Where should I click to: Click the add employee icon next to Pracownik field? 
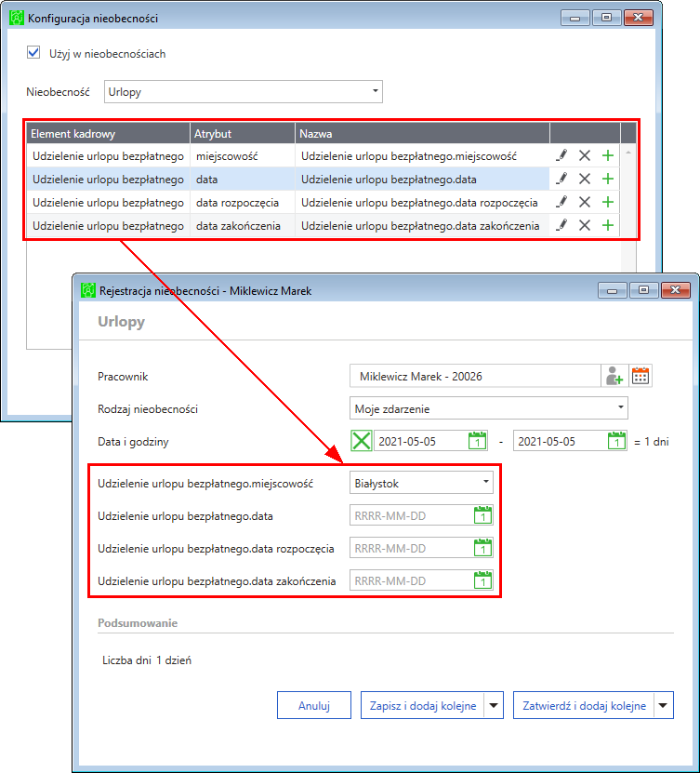tap(614, 376)
